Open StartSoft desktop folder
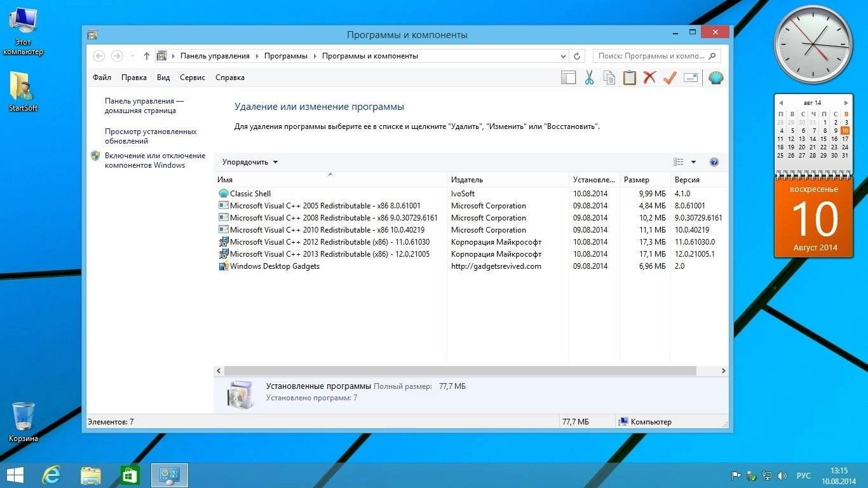This screenshot has width=868, height=488. coord(23,91)
